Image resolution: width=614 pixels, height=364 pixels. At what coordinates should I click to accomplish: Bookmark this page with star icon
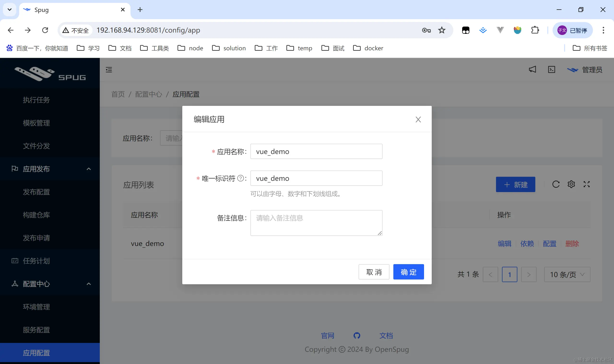[x=442, y=30]
